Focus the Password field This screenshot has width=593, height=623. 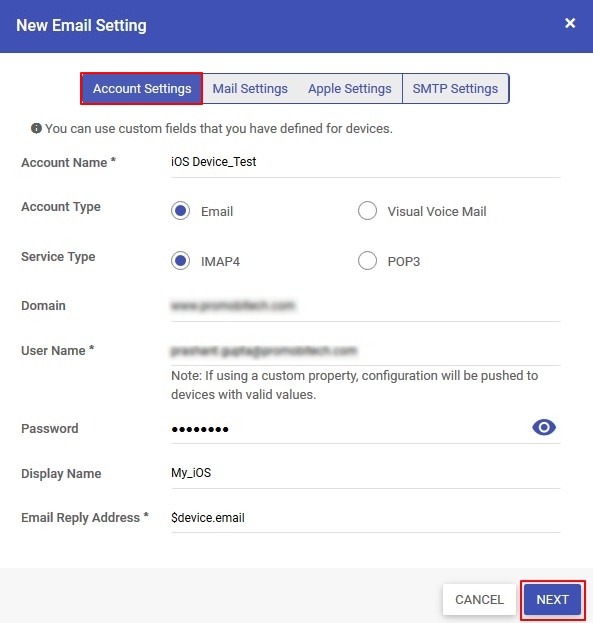tap(349, 429)
